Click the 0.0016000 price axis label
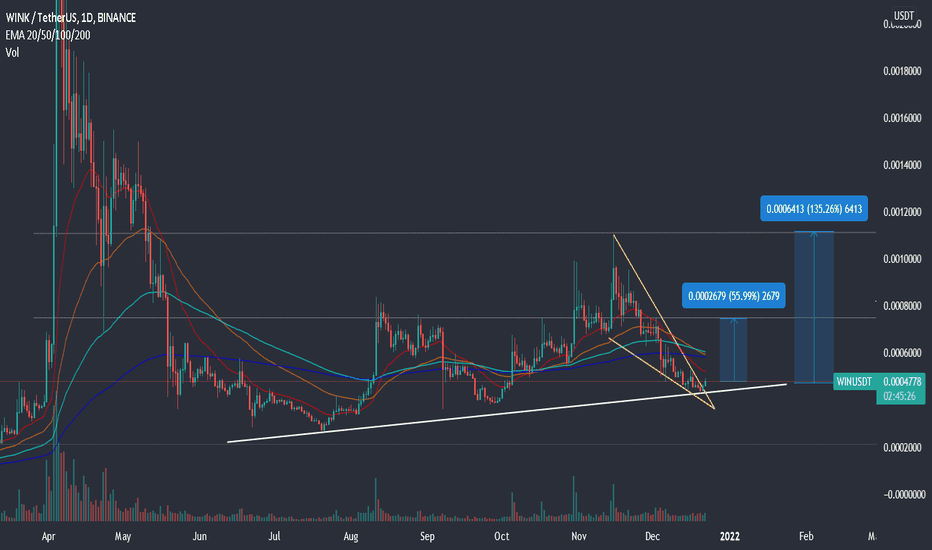The width and height of the screenshot is (932, 550). (x=902, y=118)
